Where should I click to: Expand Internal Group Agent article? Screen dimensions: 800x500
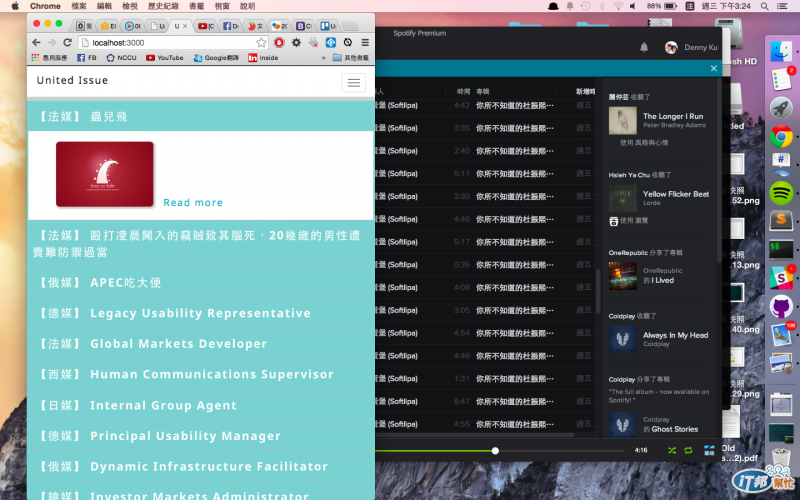tap(201, 405)
